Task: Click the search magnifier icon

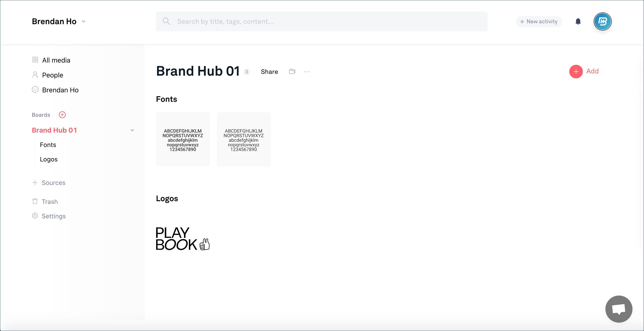Action: pyautogui.click(x=166, y=21)
